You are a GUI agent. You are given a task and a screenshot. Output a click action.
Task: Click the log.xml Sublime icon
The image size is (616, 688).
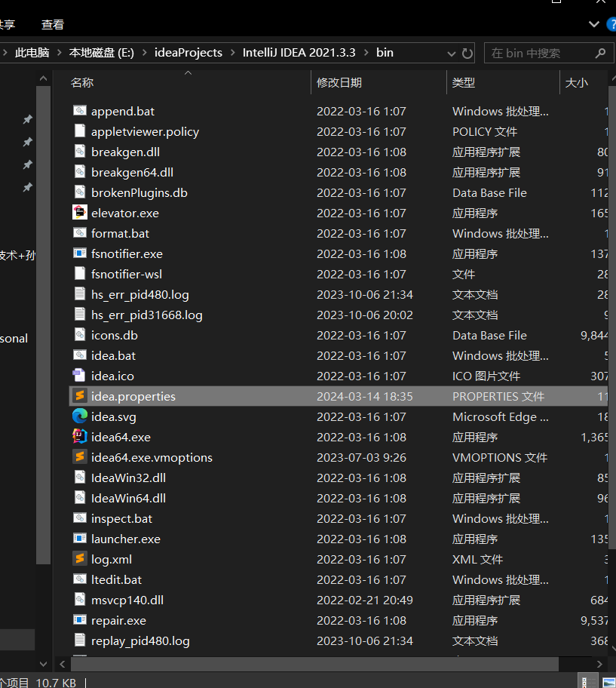(79, 558)
